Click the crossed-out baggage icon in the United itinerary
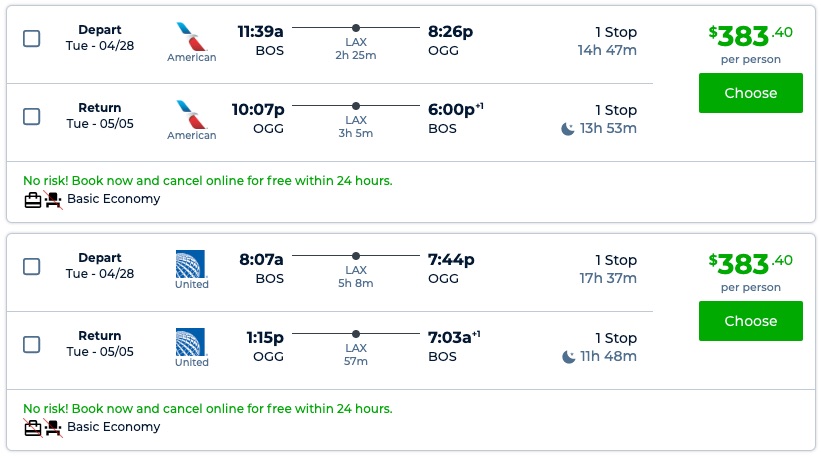The width and height of the screenshot is (821, 458). click(x=33, y=427)
